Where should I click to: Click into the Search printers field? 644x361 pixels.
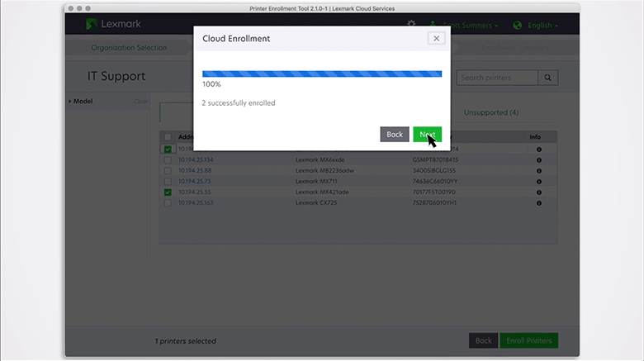[496, 78]
